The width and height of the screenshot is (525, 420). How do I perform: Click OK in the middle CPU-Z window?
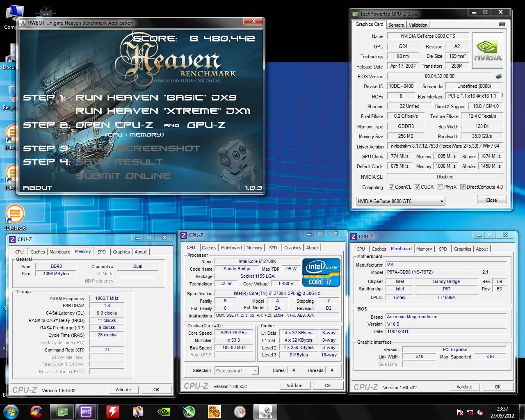[328, 386]
